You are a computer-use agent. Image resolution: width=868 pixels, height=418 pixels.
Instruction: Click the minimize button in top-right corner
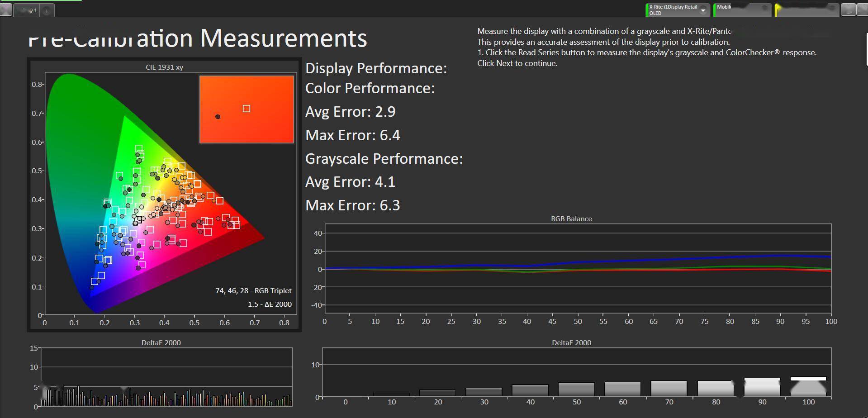848,10
